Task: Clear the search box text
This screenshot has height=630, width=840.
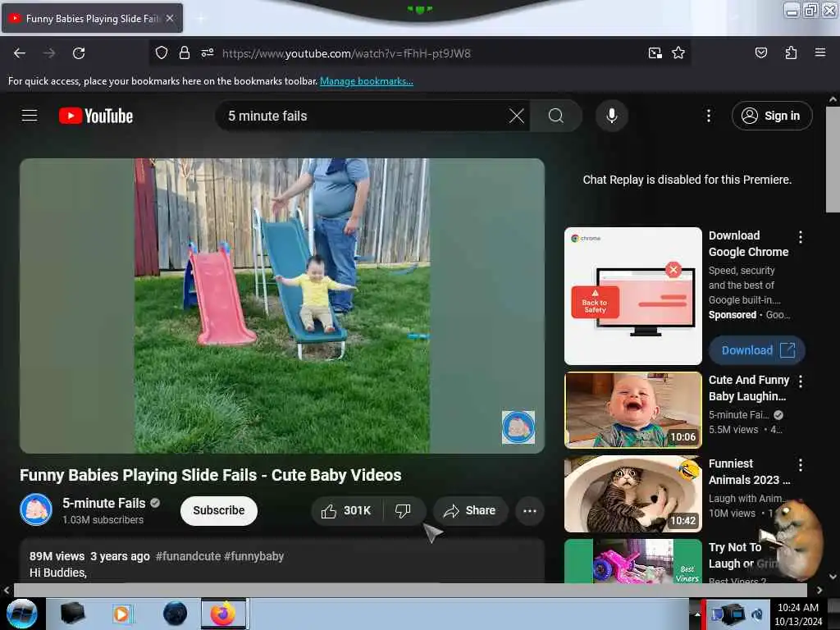Action: tap(517, 116)
